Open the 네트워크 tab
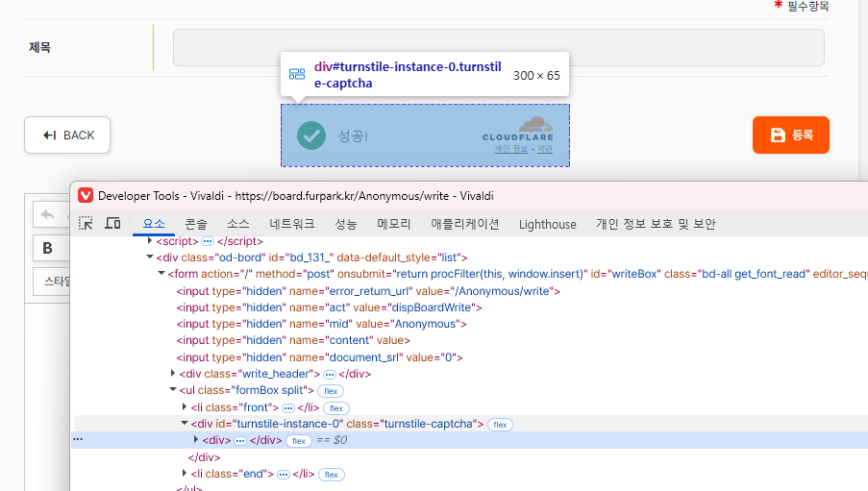868x491 pixels. [x=291, y=224]
